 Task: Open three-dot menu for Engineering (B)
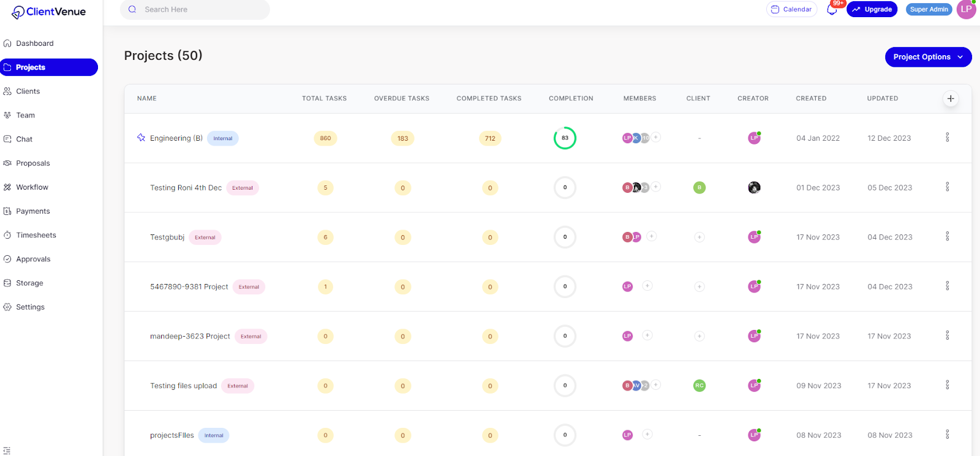(947, 138)
